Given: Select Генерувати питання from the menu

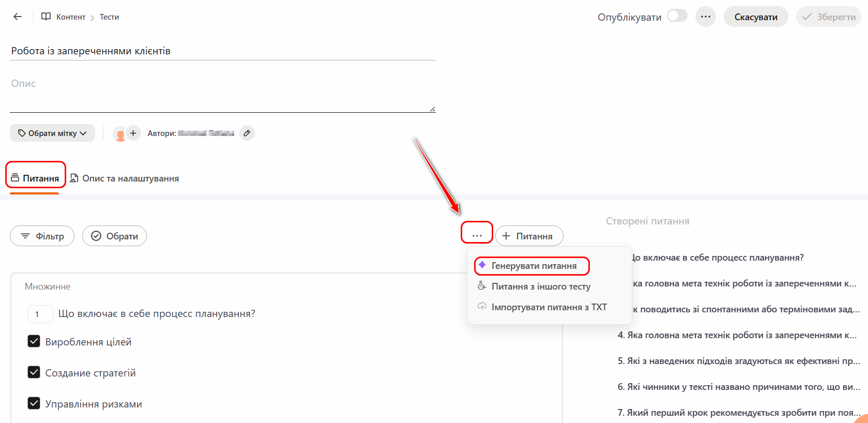Looking at the screenshot, I should click(x=534, y=266).
